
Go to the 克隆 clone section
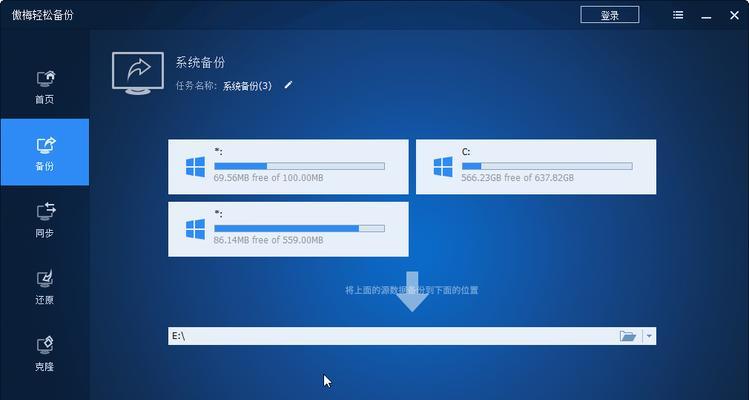(x=45, y=354)
